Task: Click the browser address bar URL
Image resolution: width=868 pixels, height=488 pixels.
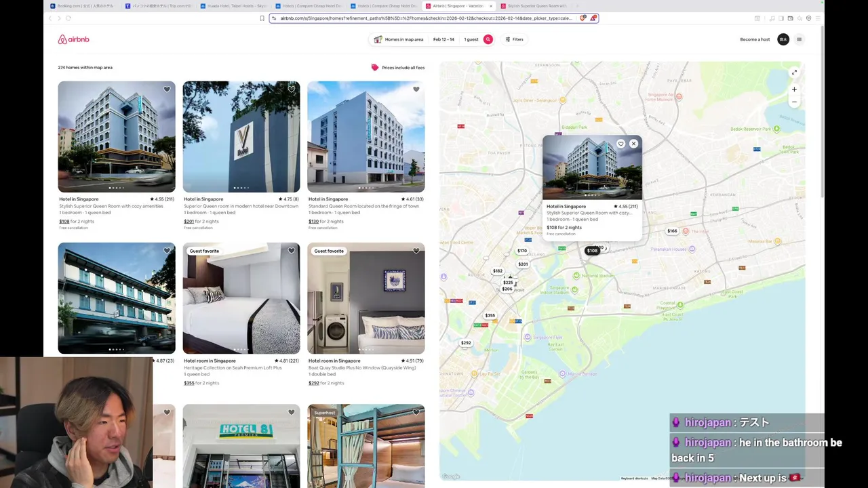Action: [x=426, y=18]
